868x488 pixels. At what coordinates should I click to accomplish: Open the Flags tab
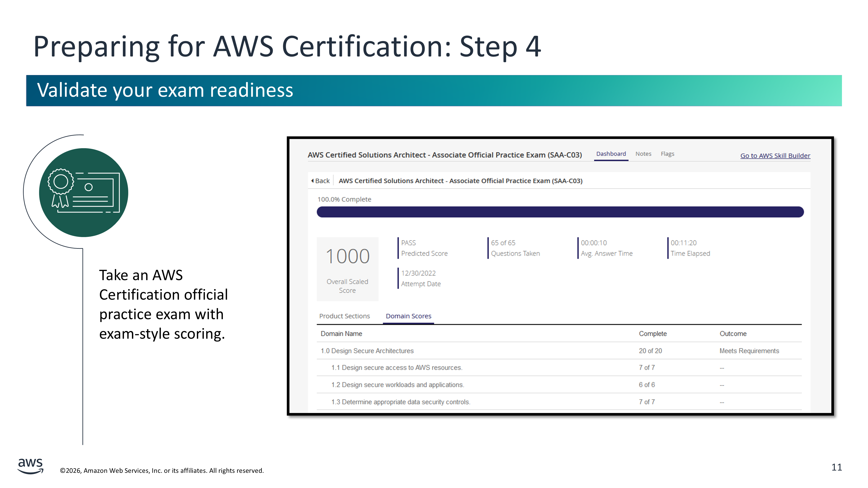(667, 154)
